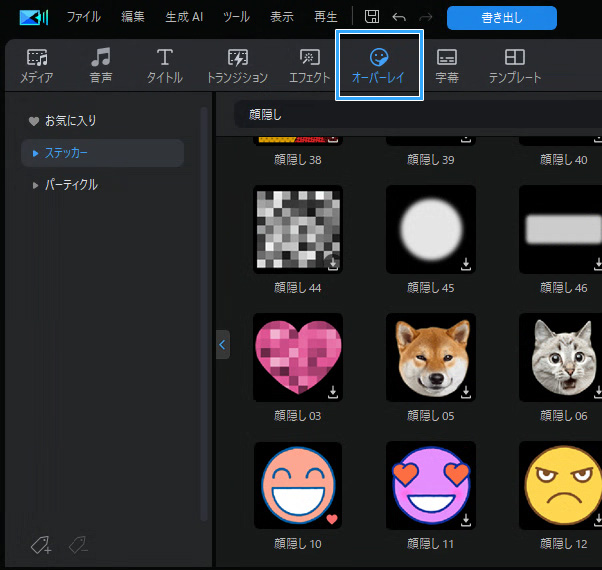Select the 顔隠し 10 laughing face thumbnail
The width and height of the screenshot is (602, 570).
pyautogui.click(x=298, y=485)
